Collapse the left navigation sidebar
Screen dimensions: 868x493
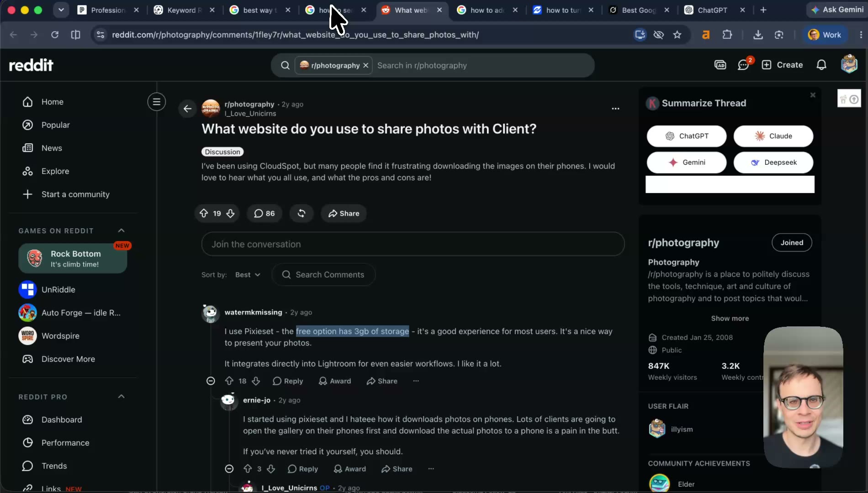point(157,102)
